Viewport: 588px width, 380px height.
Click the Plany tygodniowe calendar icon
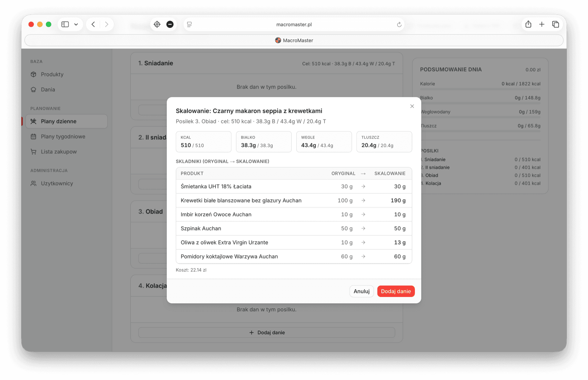click(x=33, y=136)
